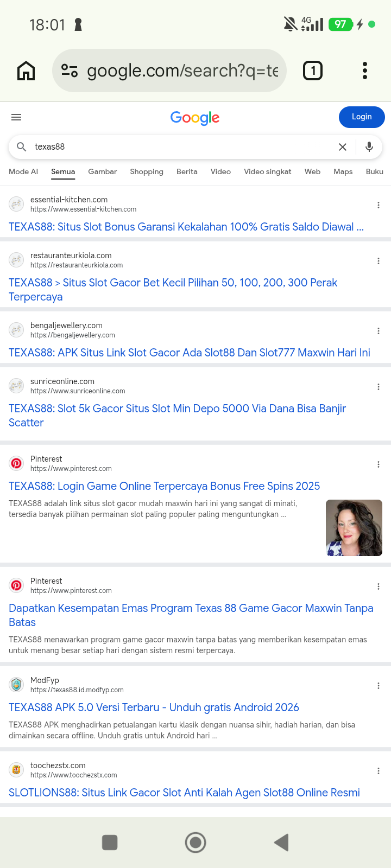
Task: Open site info icon in address bar
Action: (70, 71)
